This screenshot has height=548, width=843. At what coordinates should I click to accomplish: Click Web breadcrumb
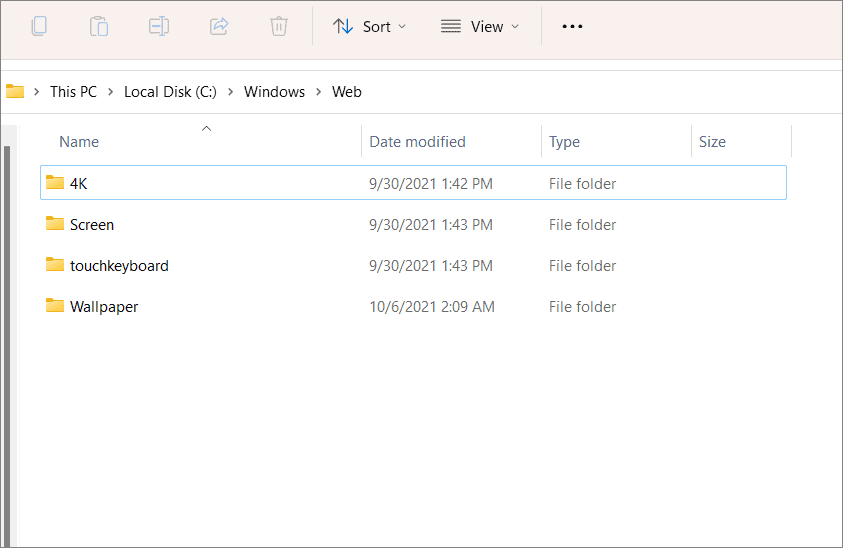tap(347, 92)
